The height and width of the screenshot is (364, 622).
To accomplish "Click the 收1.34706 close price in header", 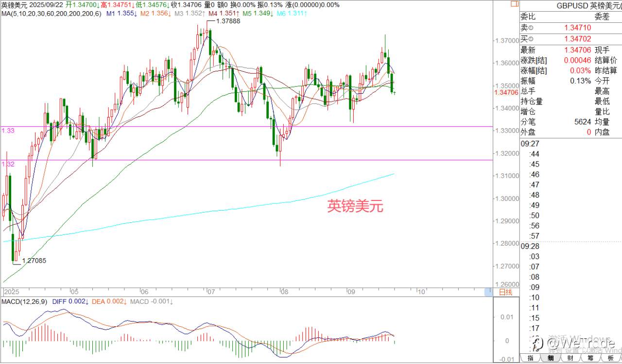I will (186, 5).
